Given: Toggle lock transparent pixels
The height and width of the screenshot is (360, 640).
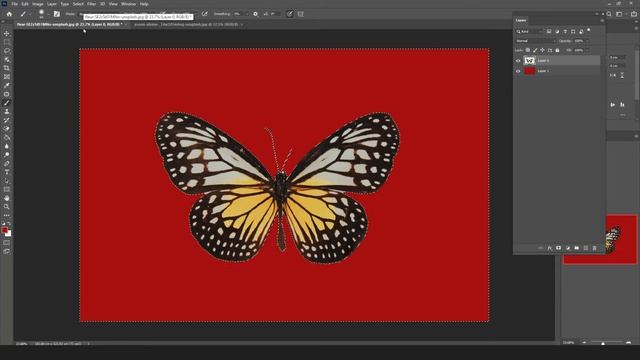Looking at the screenshot, I should point(528,50).
